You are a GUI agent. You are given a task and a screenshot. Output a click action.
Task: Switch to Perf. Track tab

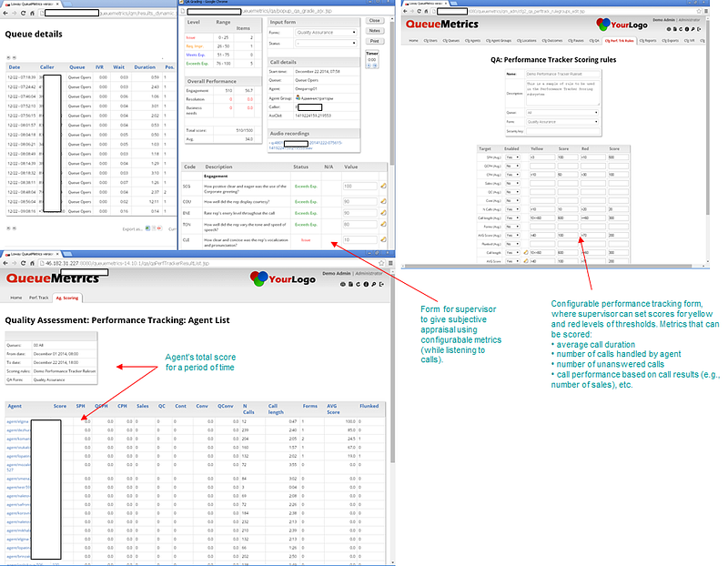point(39,298)
